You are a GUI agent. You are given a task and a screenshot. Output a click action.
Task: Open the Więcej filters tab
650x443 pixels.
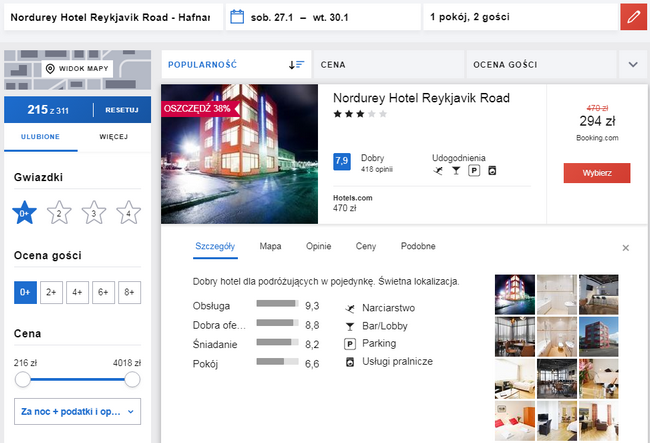click(114, 137)
